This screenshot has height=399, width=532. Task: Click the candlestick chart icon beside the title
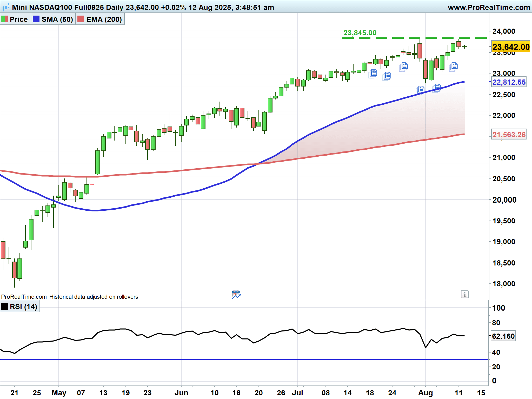tap(6, 7)
